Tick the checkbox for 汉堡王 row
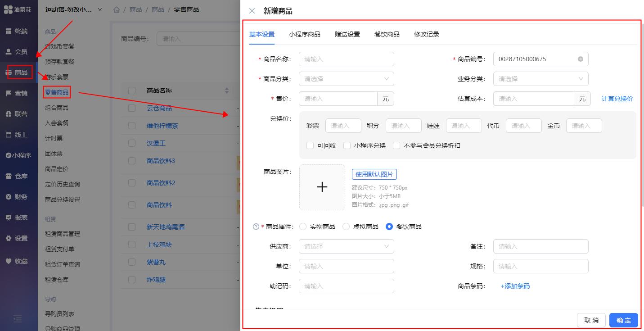Image resolution: width=644 pixels, height=331 pixels. click(x=132, y=143)
